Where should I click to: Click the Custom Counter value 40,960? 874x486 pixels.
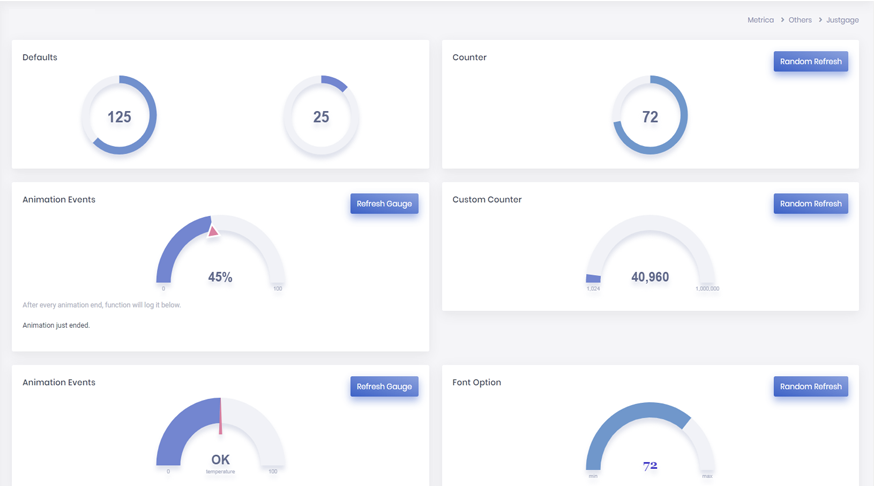650,277
